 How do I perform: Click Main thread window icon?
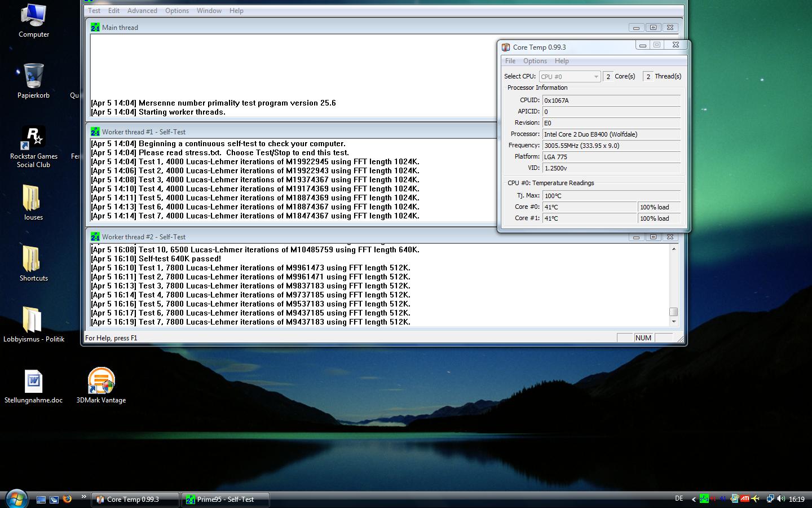[95, 27]
